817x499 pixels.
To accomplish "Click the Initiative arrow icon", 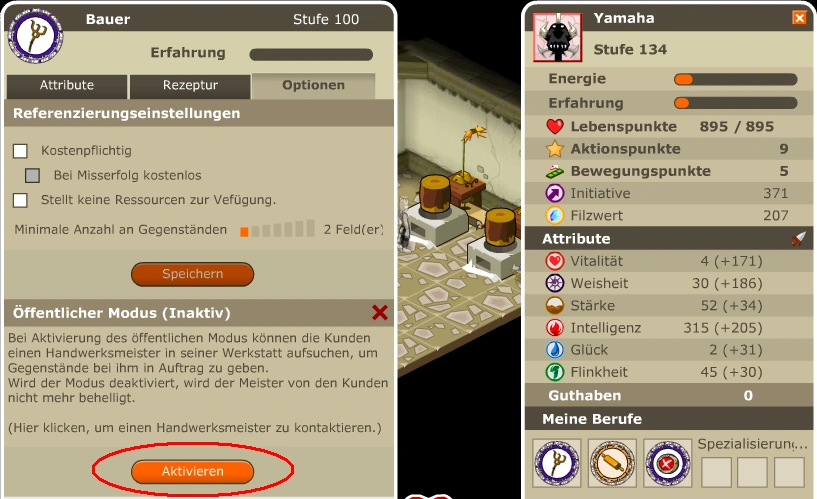I will tap(554, 193).
